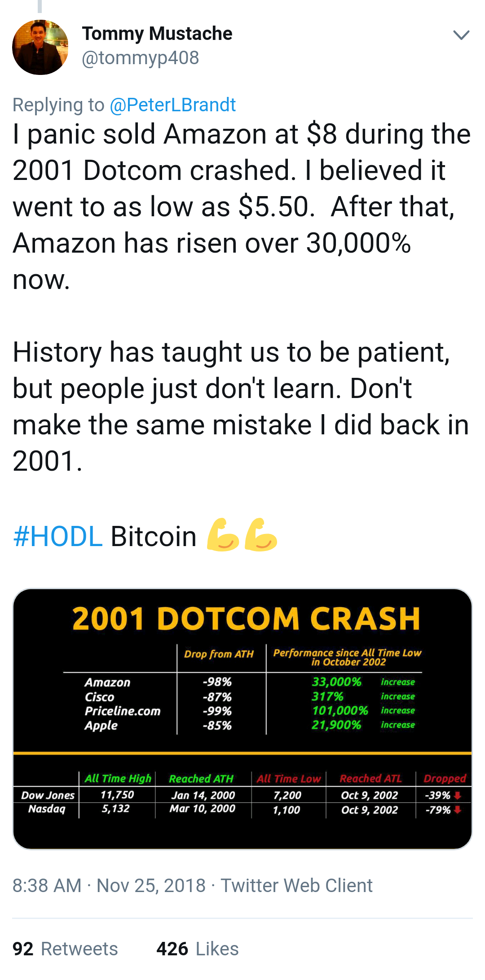Click the 8:38 AM Nov 25, 2018 timestamp
Image resolution: width=485 pixels, height=980 pixels.
pos(109,886)
